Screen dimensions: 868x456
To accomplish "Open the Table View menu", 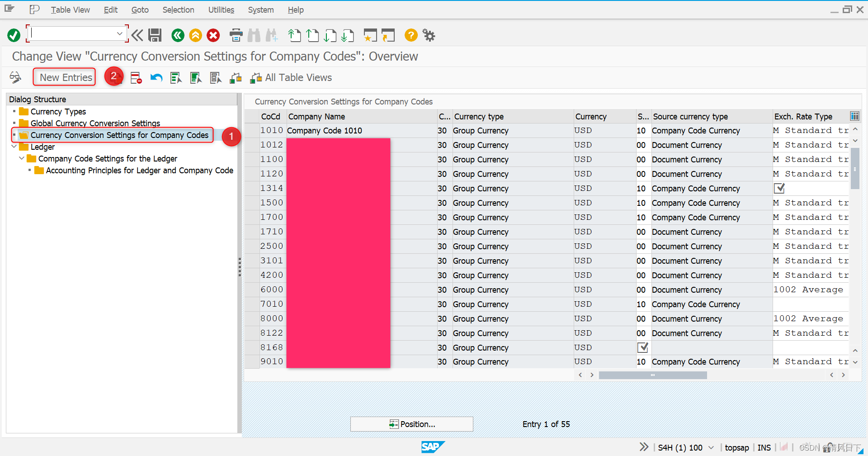I will click(70, 9).
